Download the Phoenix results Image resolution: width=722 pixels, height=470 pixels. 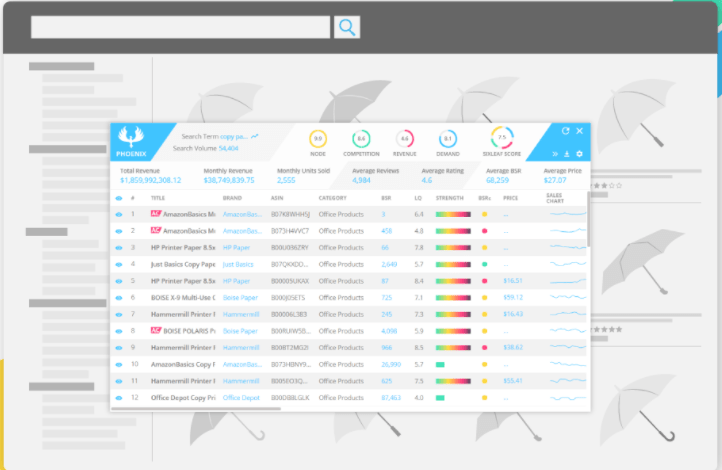click(x=567, y=154)
